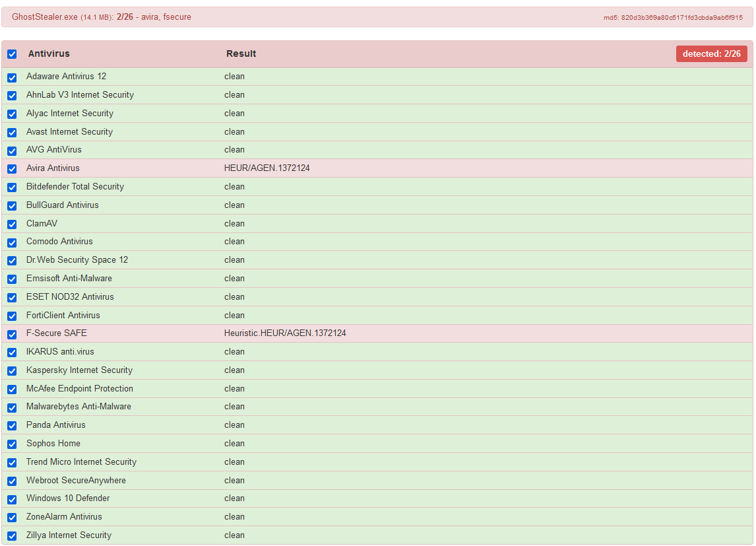Toggle the Comodo Antivirus checkbox
Image resolution: width=756 pixels, height=546 pixels.
pos(12,242)
